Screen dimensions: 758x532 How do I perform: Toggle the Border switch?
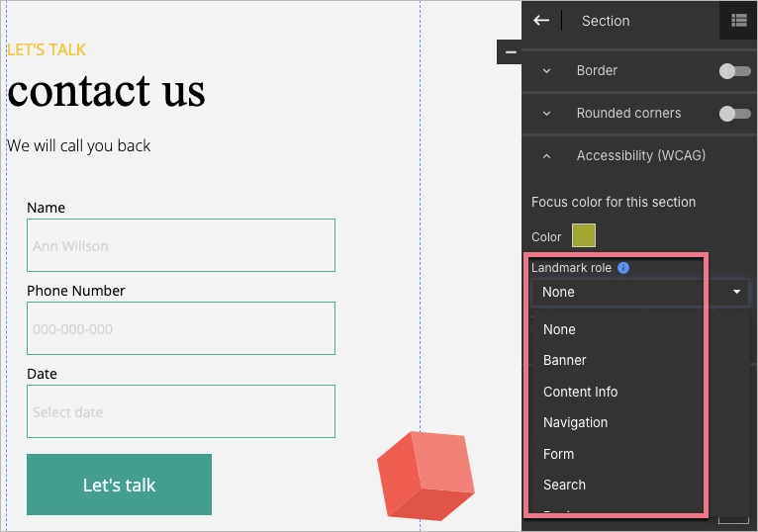coord(734,71)
